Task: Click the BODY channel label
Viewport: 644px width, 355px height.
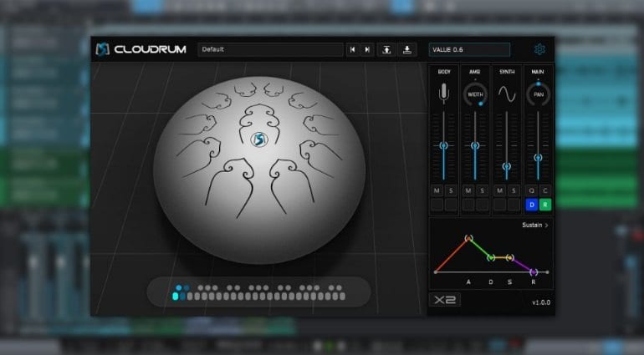Action: (x=444, y=71)
